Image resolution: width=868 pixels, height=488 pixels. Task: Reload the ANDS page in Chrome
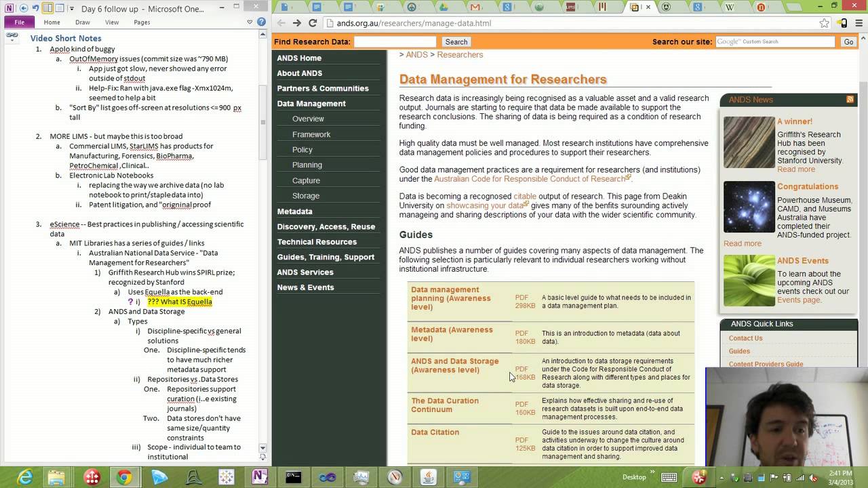pyautogui.click(x=313, y=23)
